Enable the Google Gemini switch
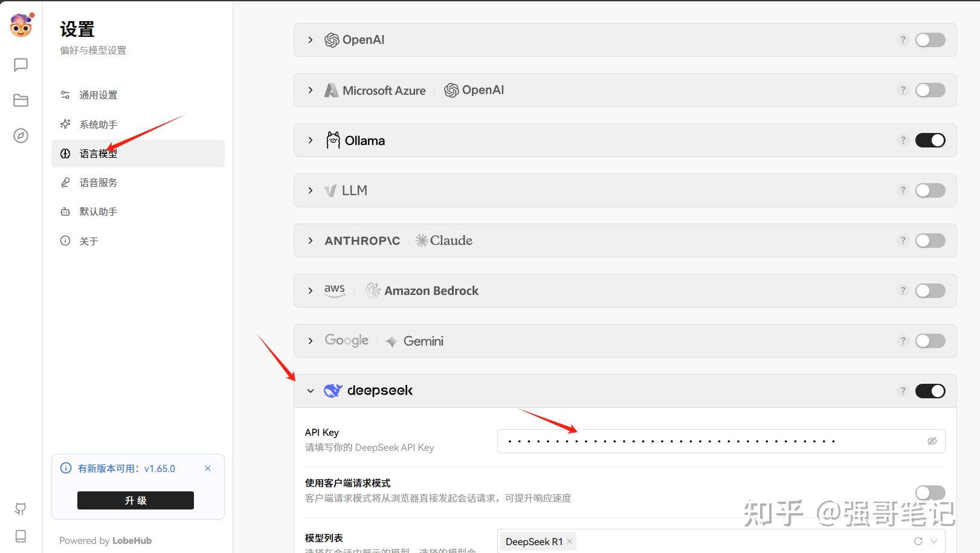Viewport: 980px width, 553px height. pyautogui.click(x=930, y=341)
